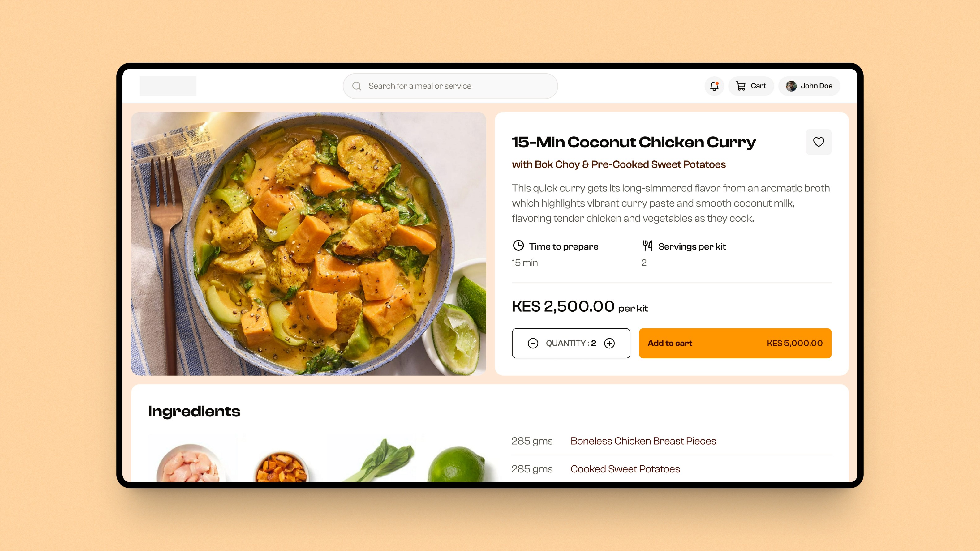Image resolution: width=980 pixels, height=551 pixels.
Task: Click the clock icon beside Time to prepare
Action: pyautogui.click(x=518, y=246)
